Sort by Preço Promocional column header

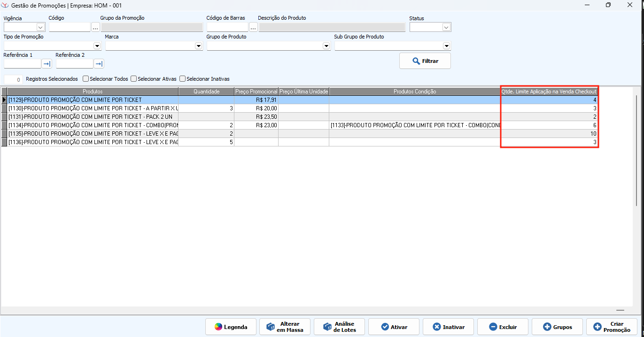256,92
